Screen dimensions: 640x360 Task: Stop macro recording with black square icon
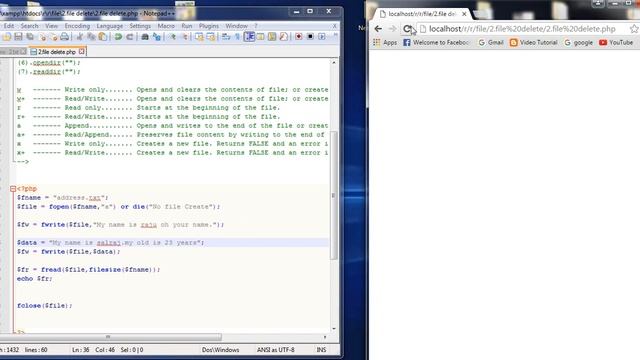click(310, 37)
